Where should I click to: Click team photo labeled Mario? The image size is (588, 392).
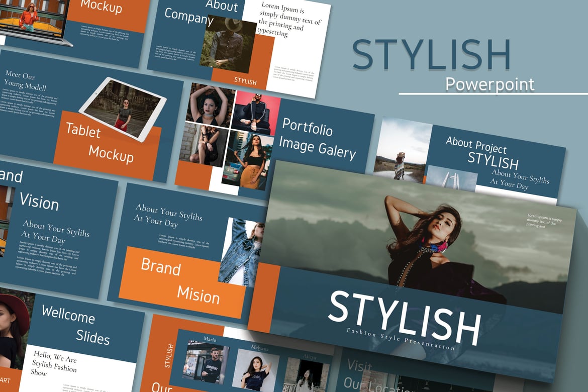(x=206, y=362)
